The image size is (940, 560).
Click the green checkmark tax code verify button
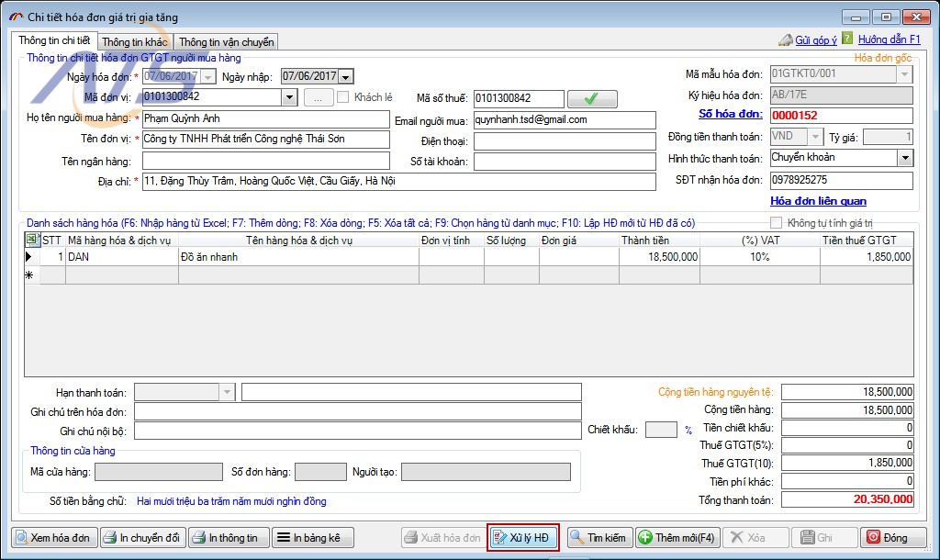click(x=592, y=98)
